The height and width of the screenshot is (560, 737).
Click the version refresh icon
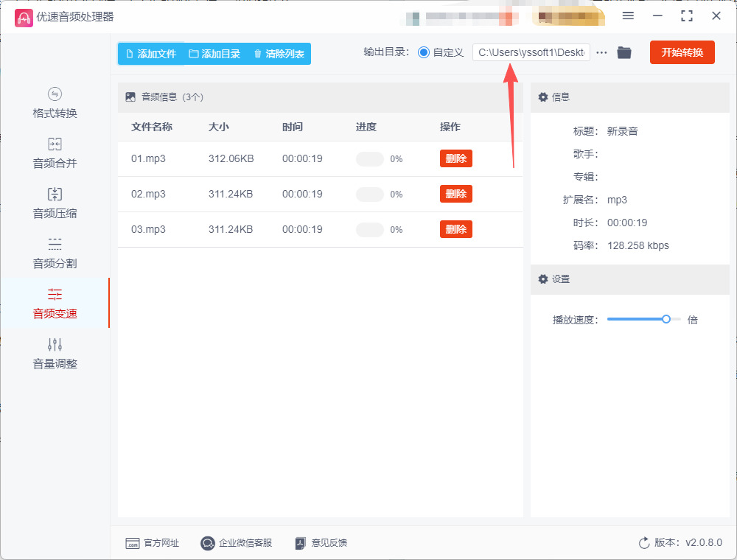pyautogui.click(x=644, y=543)
